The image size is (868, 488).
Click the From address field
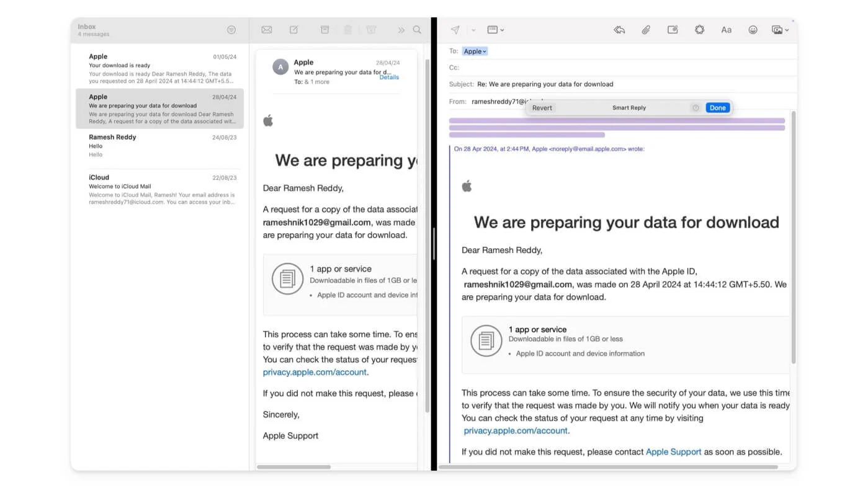click(498, 101)
